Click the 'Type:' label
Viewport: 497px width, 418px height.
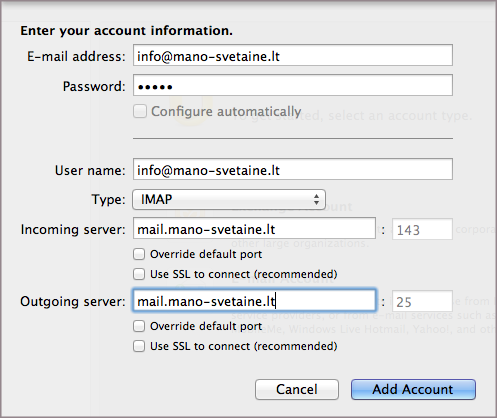tap(108, 200)
